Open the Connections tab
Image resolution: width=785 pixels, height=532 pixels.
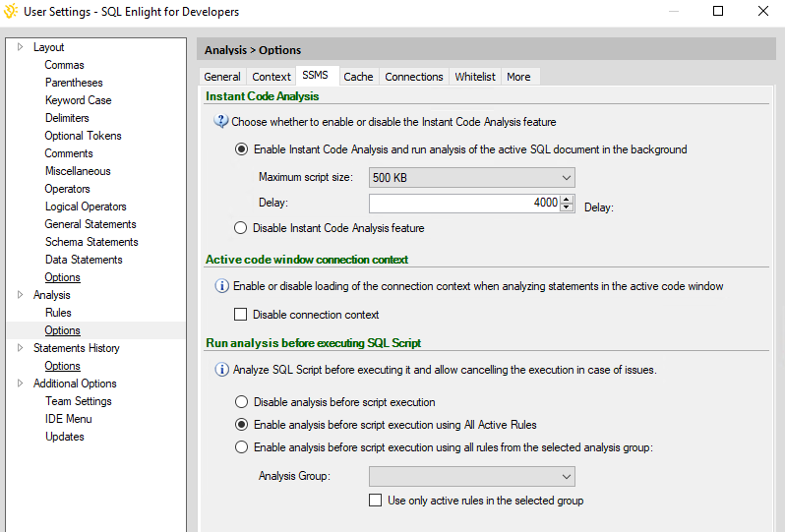(x=414, y=77)
